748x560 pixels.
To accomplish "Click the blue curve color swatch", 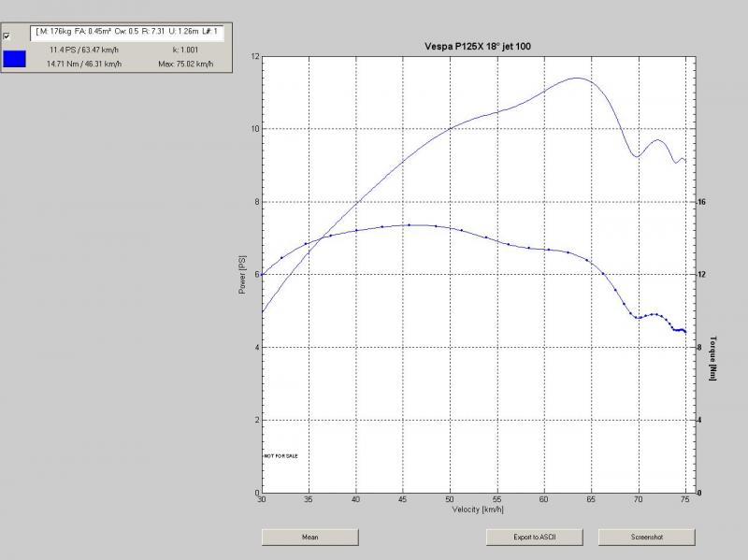I will pos(14,59).
